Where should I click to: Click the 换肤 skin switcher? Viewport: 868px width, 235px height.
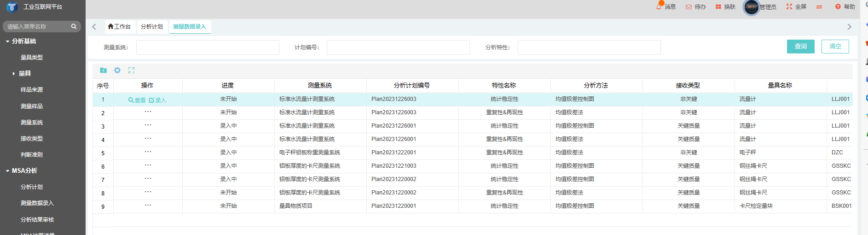click(x=725, y=7)
